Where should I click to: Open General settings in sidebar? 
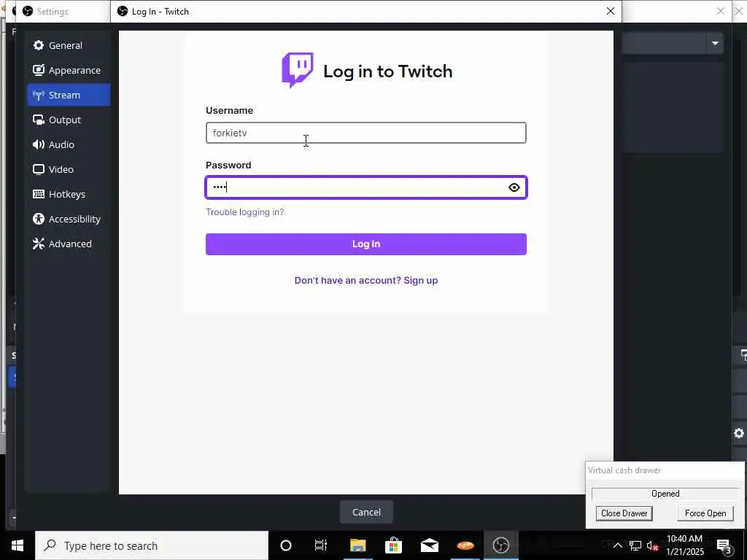click(x=69, y=45)
